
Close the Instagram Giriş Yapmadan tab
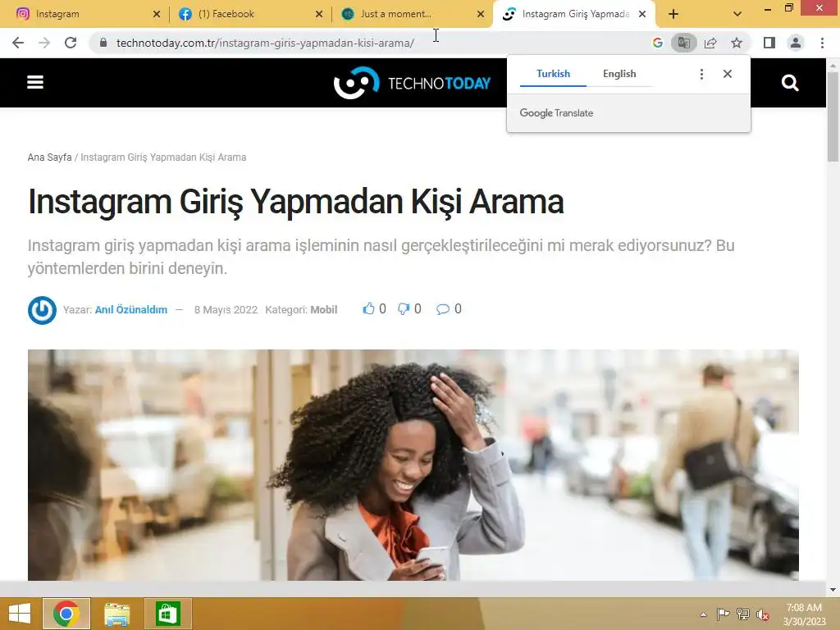642,14
